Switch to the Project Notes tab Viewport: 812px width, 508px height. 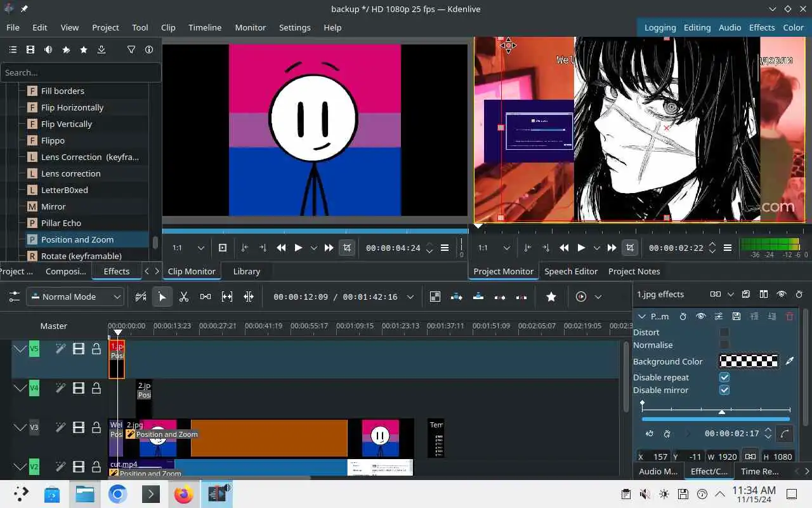pyautogui.click(x=634, y=271)
